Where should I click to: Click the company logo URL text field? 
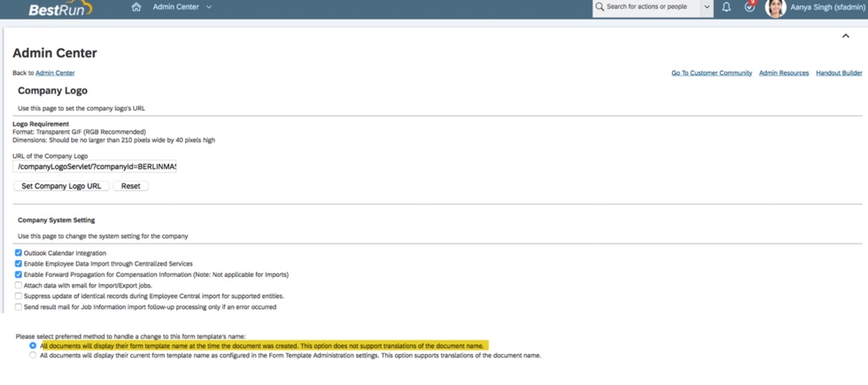[x=96, y=166]
